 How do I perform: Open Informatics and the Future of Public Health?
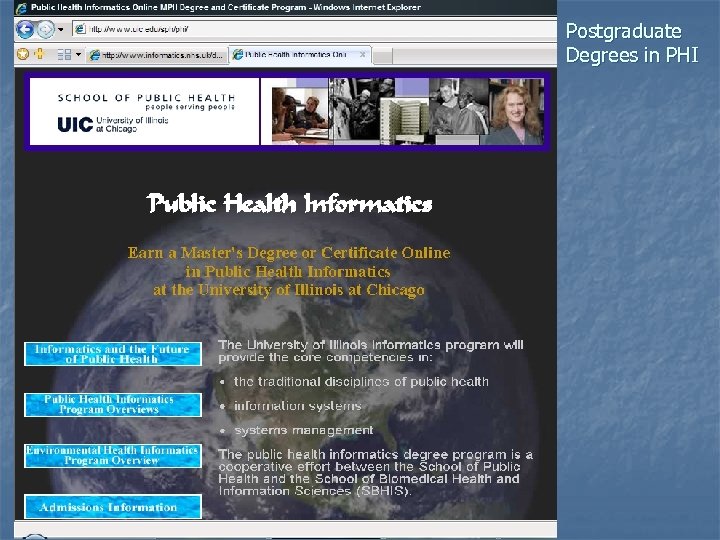tap(112, 354)
